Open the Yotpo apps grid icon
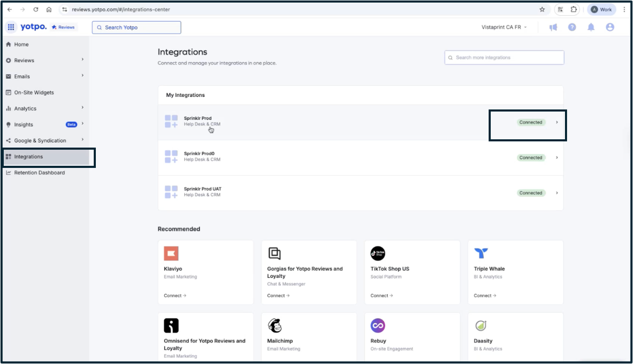Viewport: 633px width, 364px height. pos(11,27)
